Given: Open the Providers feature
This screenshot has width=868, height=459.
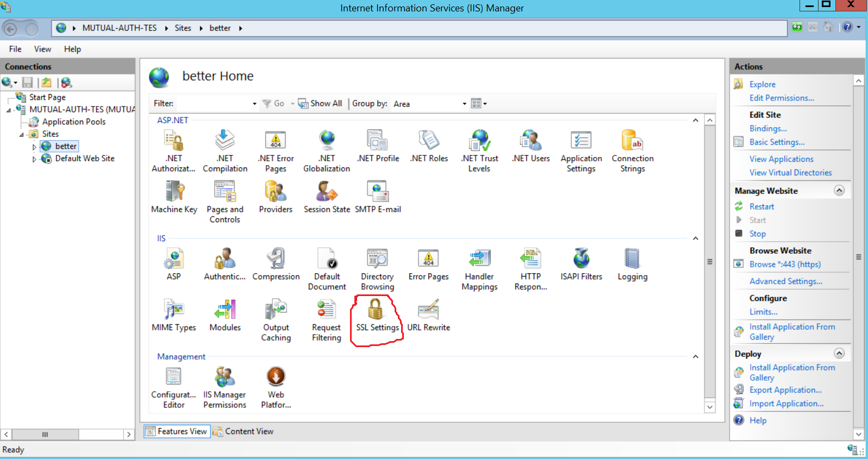Looking at the screenshot, I should [x=276, y=197].
